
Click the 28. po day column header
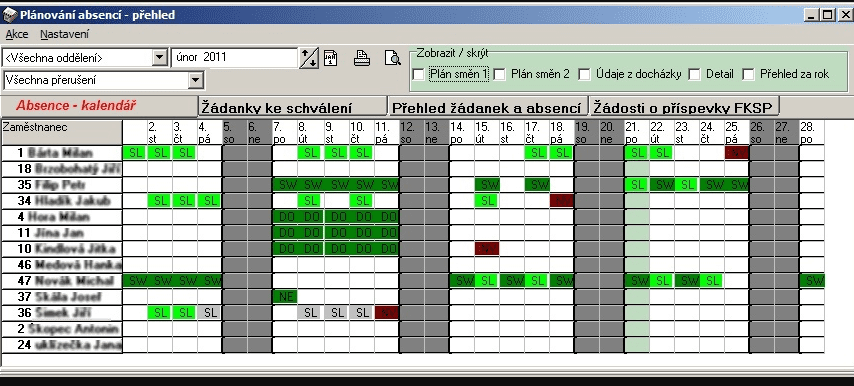[x=812, y=132]
